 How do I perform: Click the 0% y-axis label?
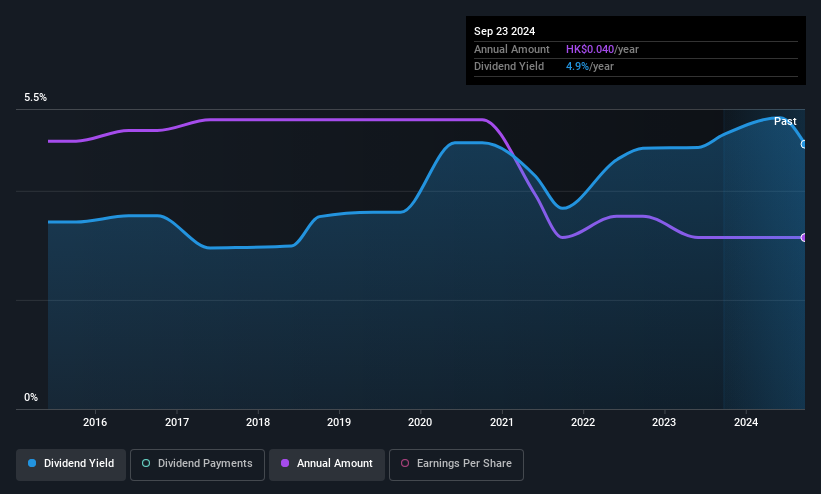tap(31, 398)
